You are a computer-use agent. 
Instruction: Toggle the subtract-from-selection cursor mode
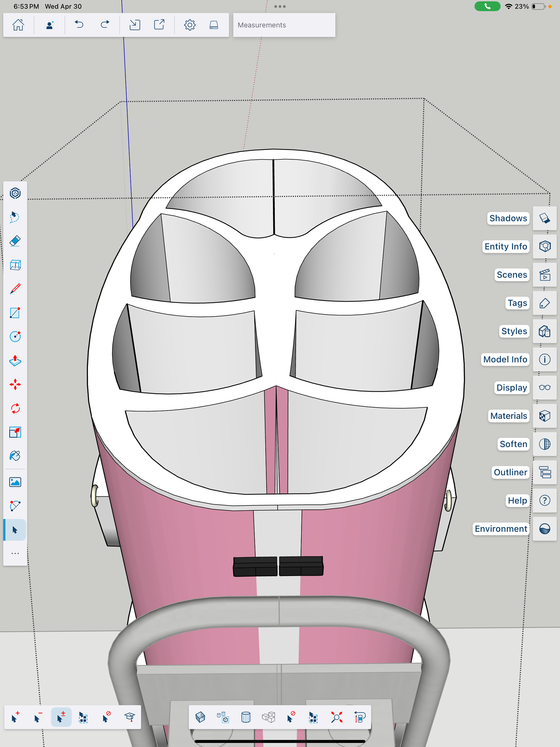[38, 717]
